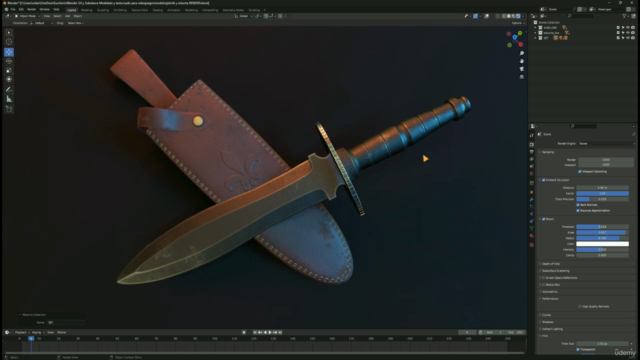Open the View Layer properties tab icon
Image resolution: width=640 pixels, height=360 pixels.
[x=531, y=159]
